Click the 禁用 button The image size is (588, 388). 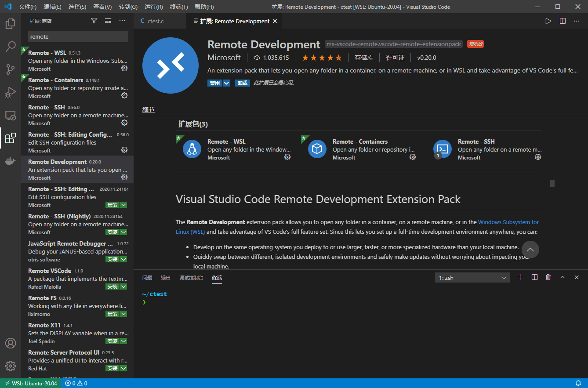[x=215, y=83]
